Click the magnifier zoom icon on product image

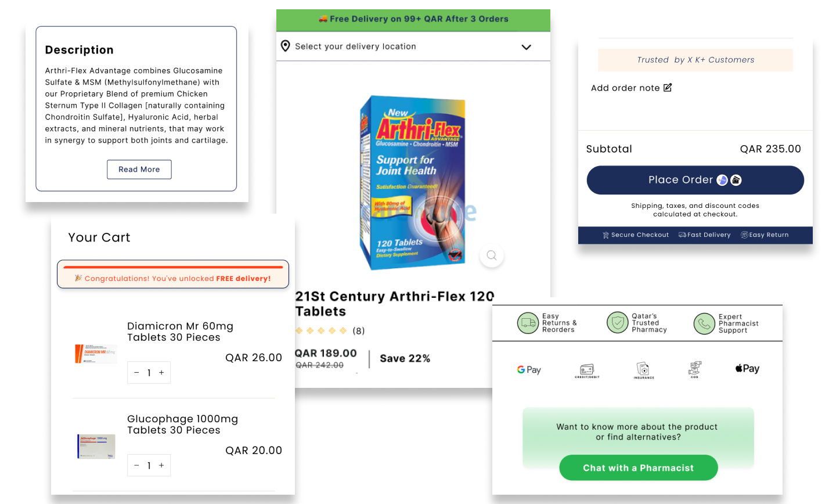tap(492, 255)
